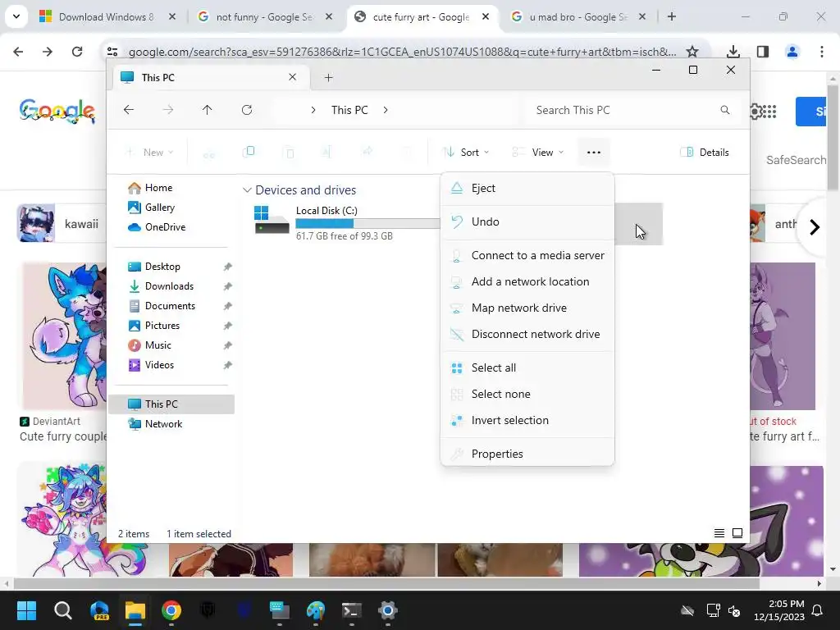This screenshot has height=630, width=840.
Task: Switch to Download Windows 8 tab
Action: (107, 16)
